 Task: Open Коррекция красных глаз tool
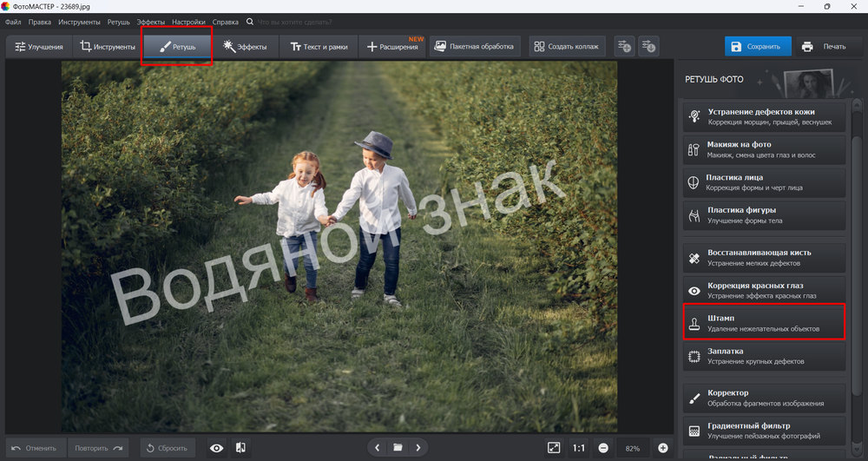(764, 290)
